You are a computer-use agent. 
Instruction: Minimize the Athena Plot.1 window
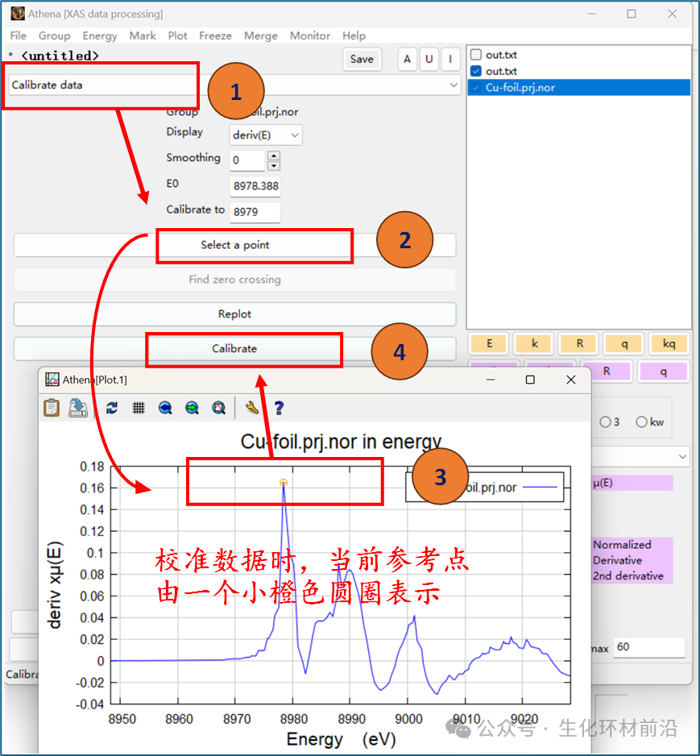click(x=491, y=380)
